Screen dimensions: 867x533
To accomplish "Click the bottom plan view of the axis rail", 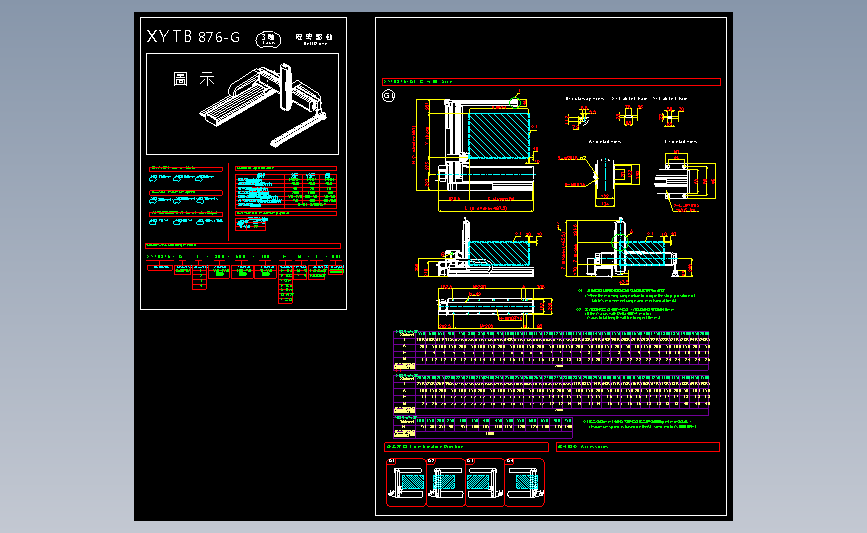I will click(x=494, y=307).
